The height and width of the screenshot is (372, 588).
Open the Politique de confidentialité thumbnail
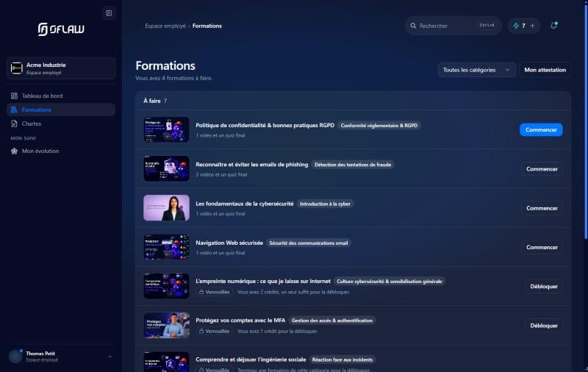point(167,129)
